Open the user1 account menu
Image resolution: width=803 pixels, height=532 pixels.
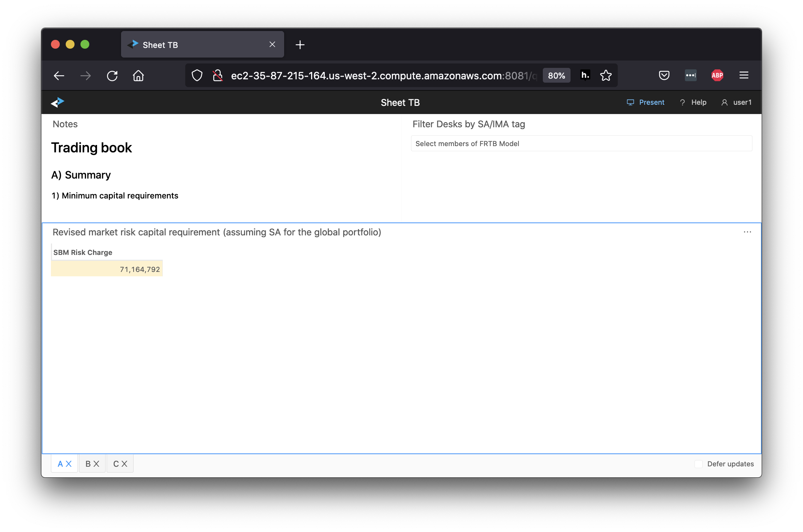coord(737,102)
